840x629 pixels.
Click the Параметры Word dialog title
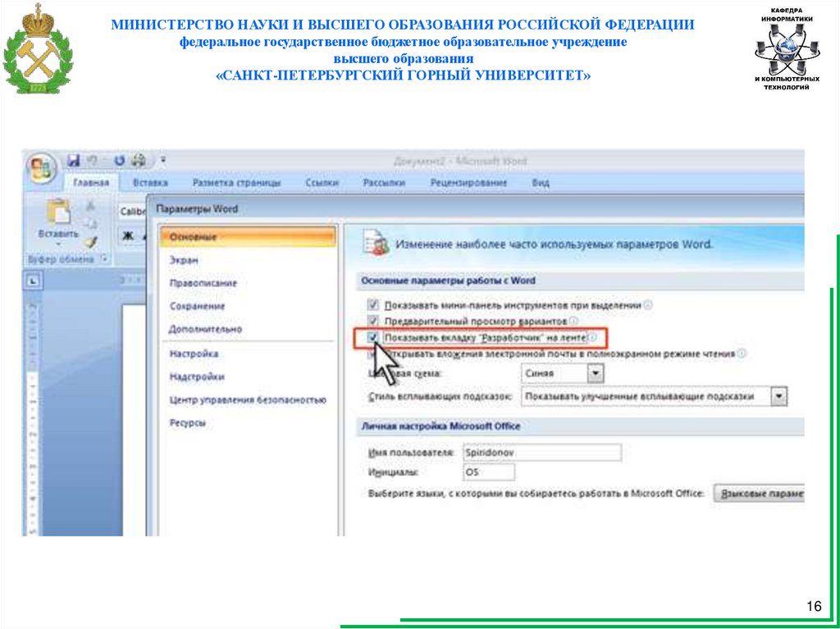(x=199, y=209)
